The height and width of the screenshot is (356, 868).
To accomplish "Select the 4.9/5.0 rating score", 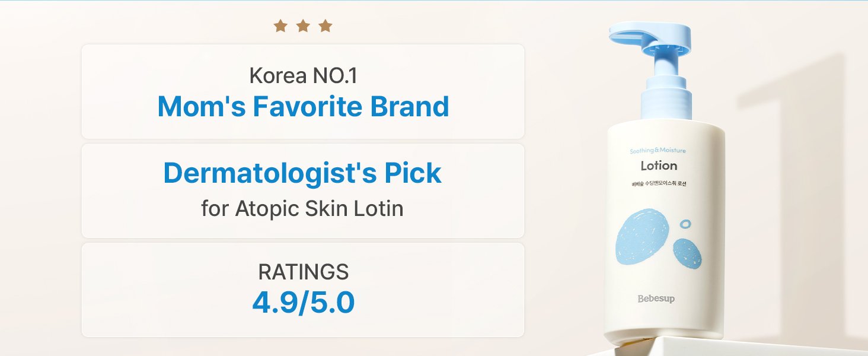I will (303, 303).
